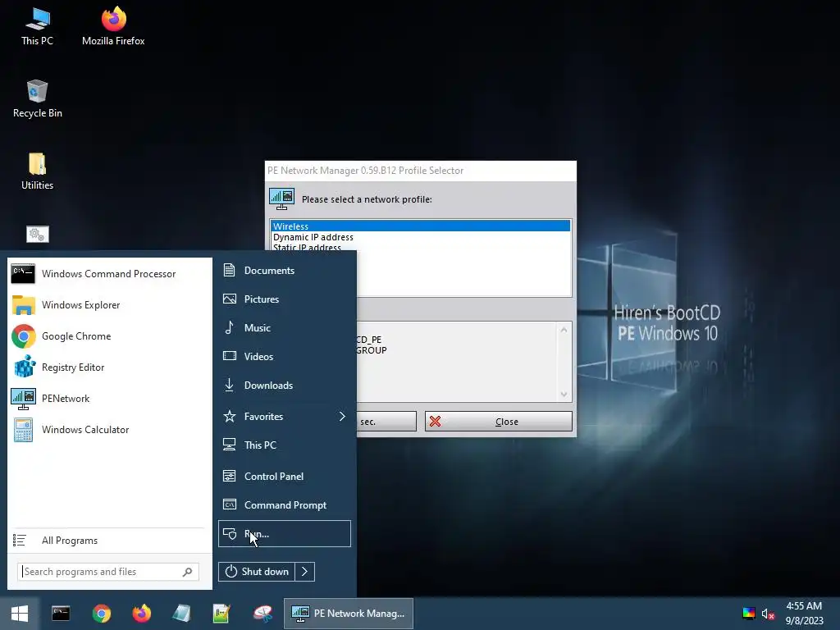Image resolution: width=840 pixels, height=630 pixels.
Task: Open Pictures from Start menu
Action: pyautogui.click(x=285, y=299)
